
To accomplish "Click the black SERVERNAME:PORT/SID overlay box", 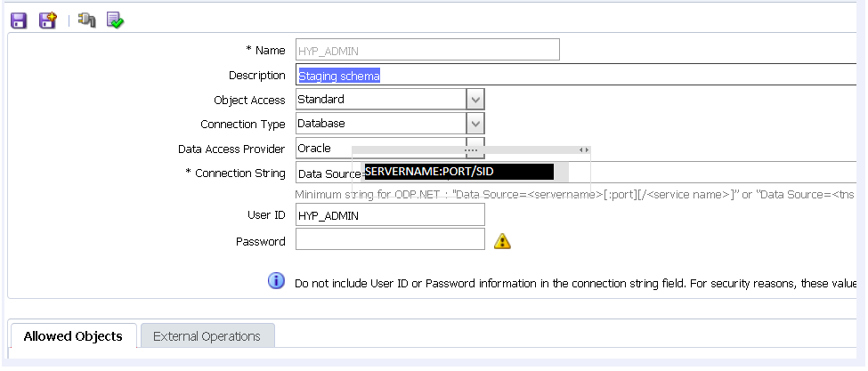I will [458, 171].
